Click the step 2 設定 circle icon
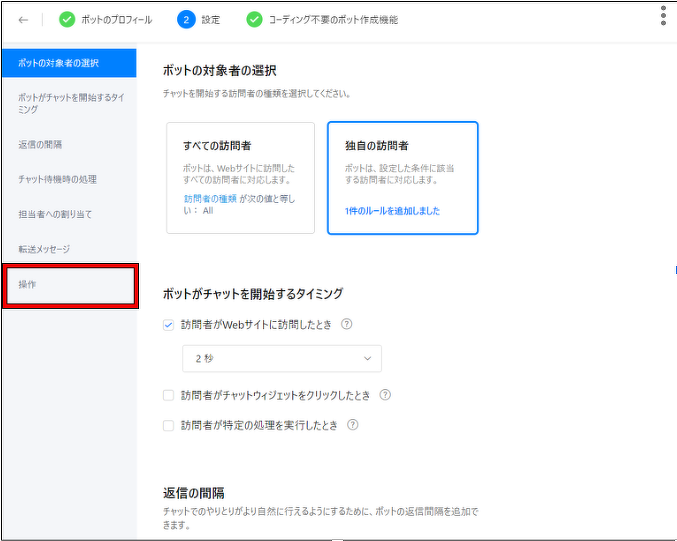 [x=186, y=20]
